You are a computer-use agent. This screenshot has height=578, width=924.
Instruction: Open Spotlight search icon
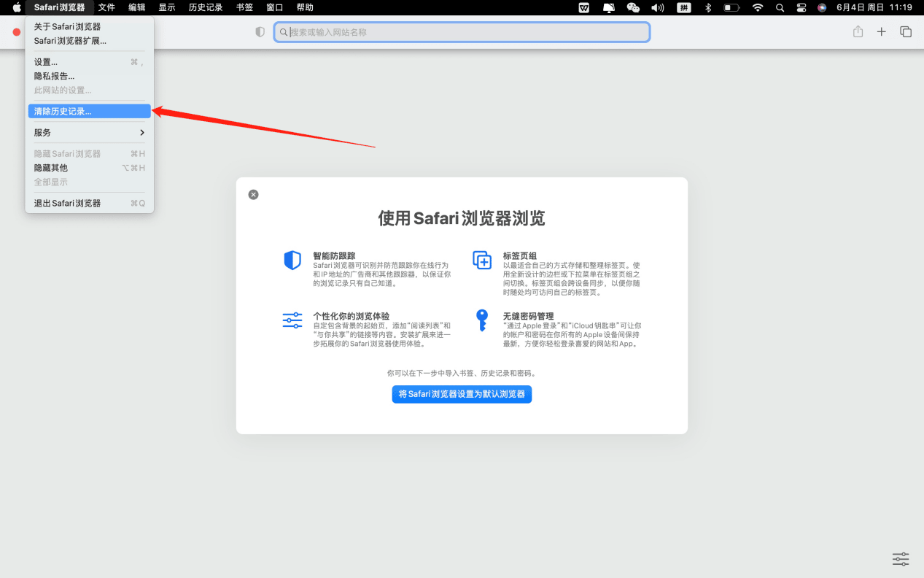[x=780, y=7]
